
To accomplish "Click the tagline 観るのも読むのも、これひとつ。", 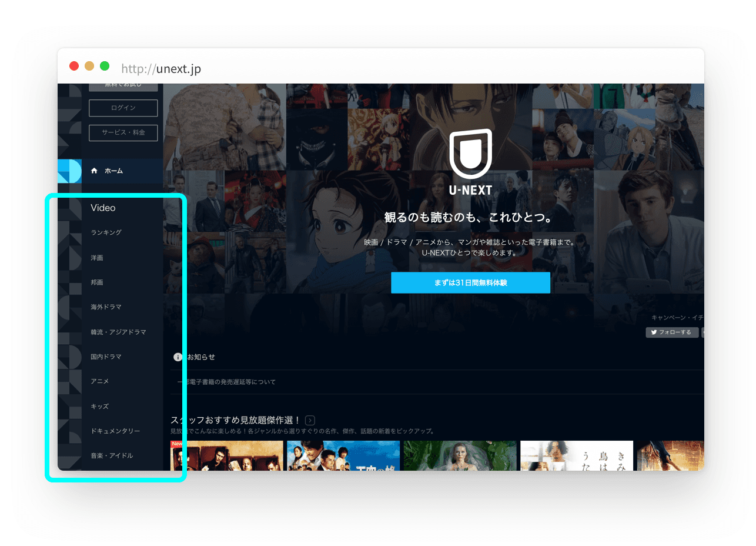I will 470,218.
